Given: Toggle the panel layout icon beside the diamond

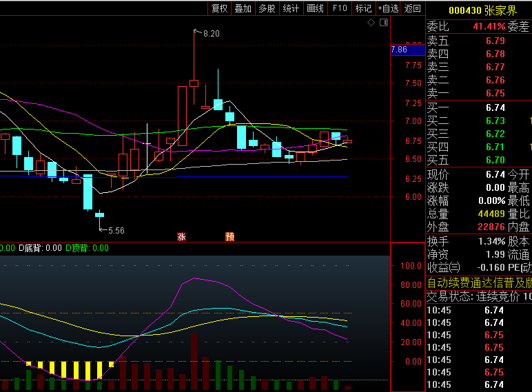Looking at the screenshot, I should pyautogui.click(x=382, y=23).
